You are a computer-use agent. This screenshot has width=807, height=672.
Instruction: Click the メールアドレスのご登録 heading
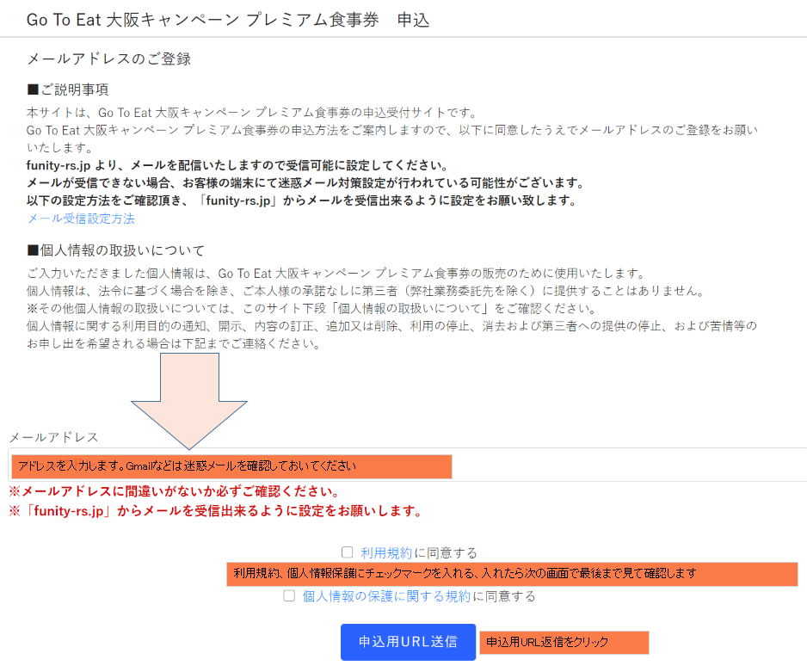tap(108, 59)
